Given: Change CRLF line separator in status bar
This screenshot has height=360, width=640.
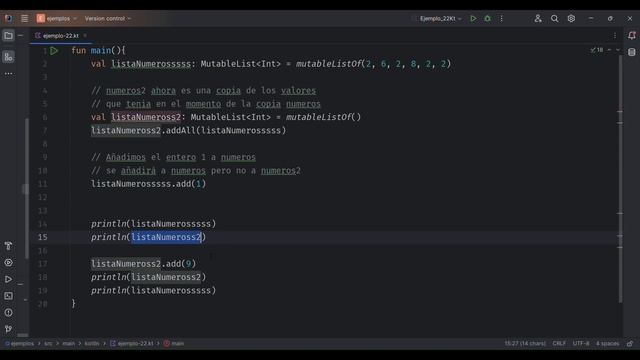Looking at the screenshot, I should click(x=559, y=344).
